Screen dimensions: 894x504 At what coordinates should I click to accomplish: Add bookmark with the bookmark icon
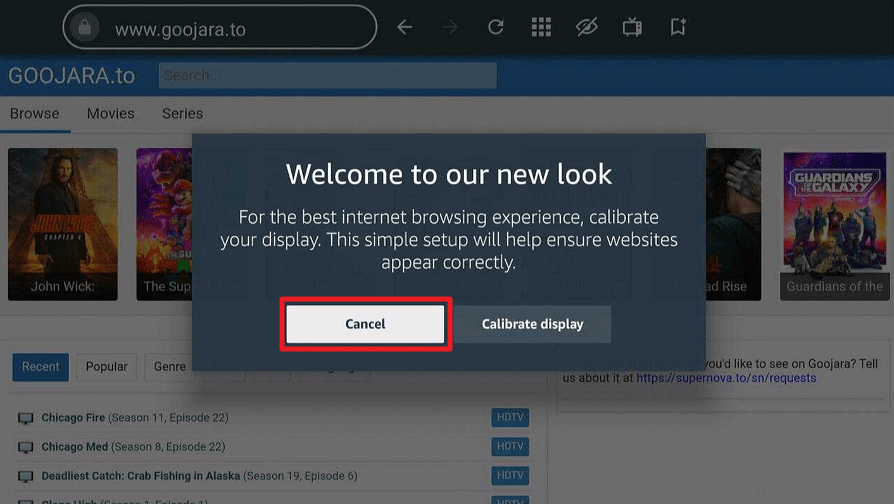tap(678, 27)
